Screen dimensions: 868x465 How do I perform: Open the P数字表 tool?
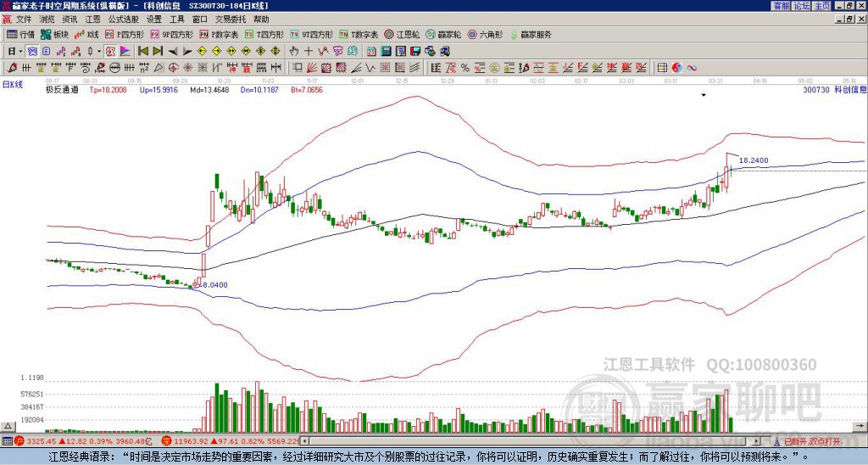click(x=220, y=34)
